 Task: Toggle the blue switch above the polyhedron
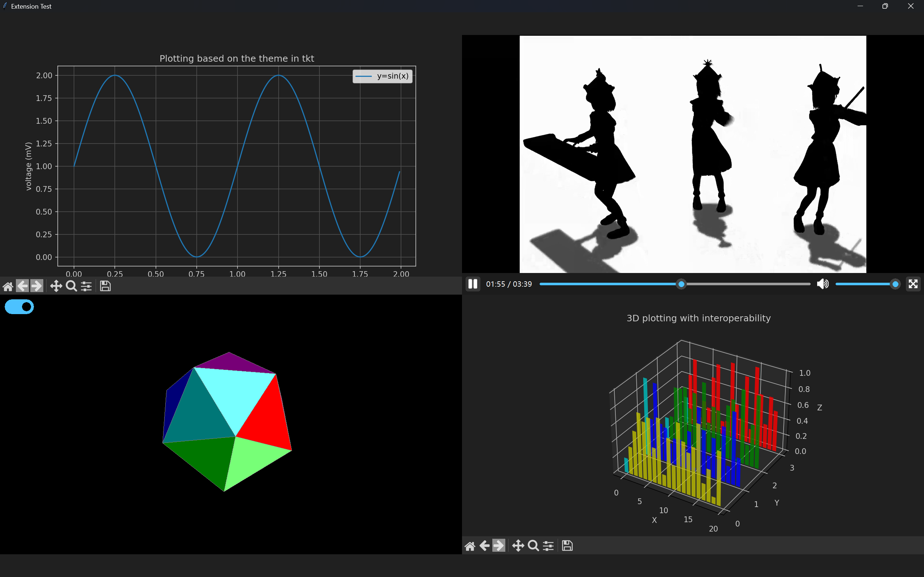(19, 307)
